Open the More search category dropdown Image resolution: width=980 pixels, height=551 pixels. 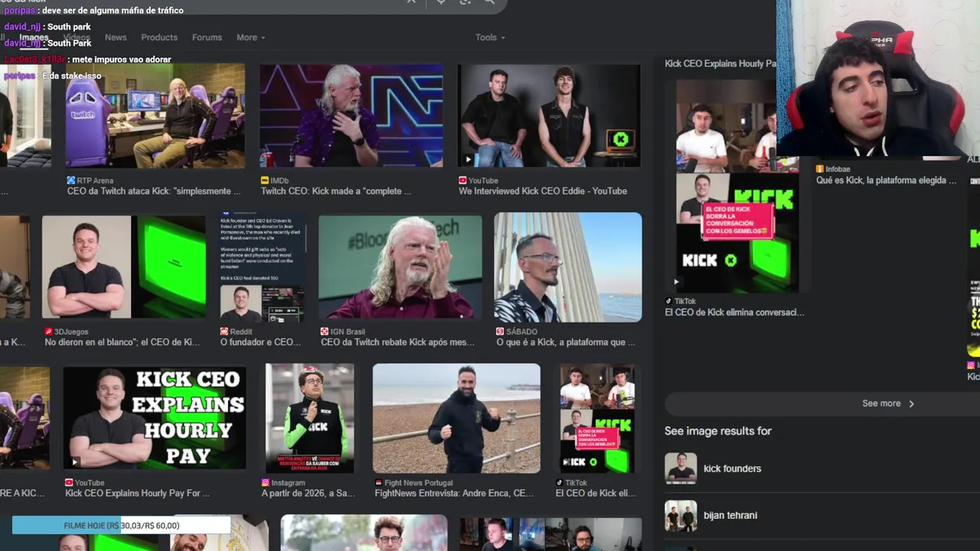(250, 37)
